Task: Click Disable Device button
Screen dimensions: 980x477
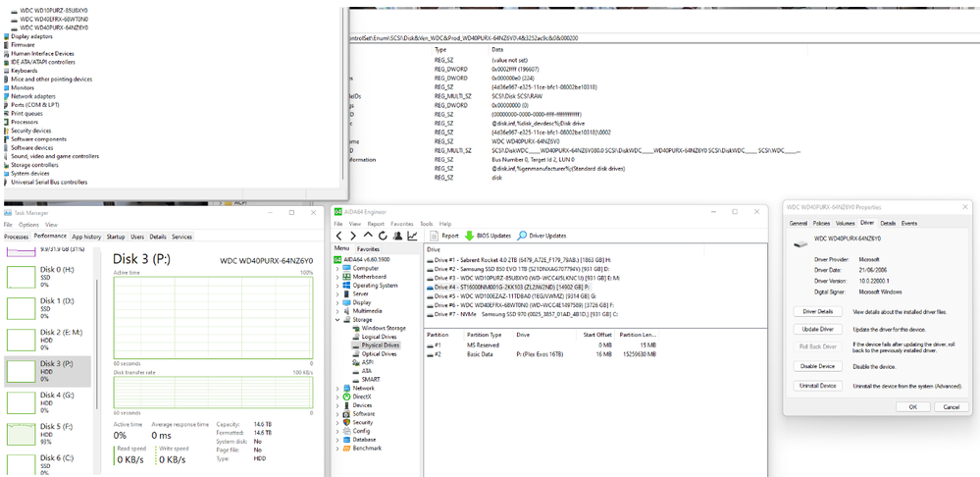Action: (x=817, y=366)
